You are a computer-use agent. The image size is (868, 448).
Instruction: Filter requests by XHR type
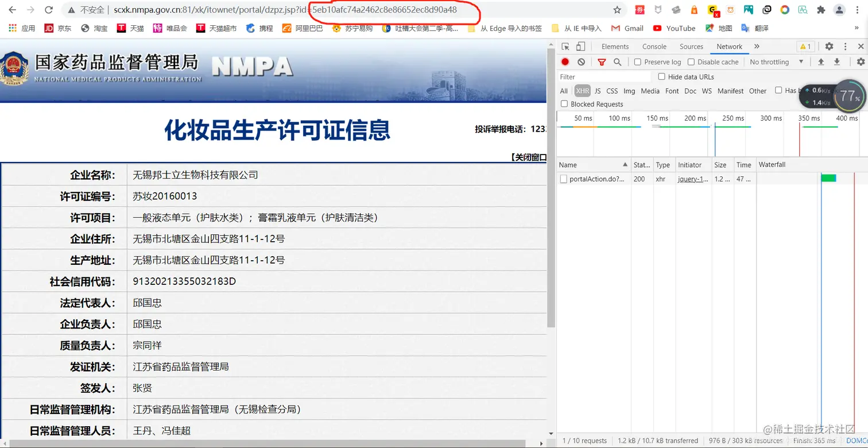[x=583, y=91]
